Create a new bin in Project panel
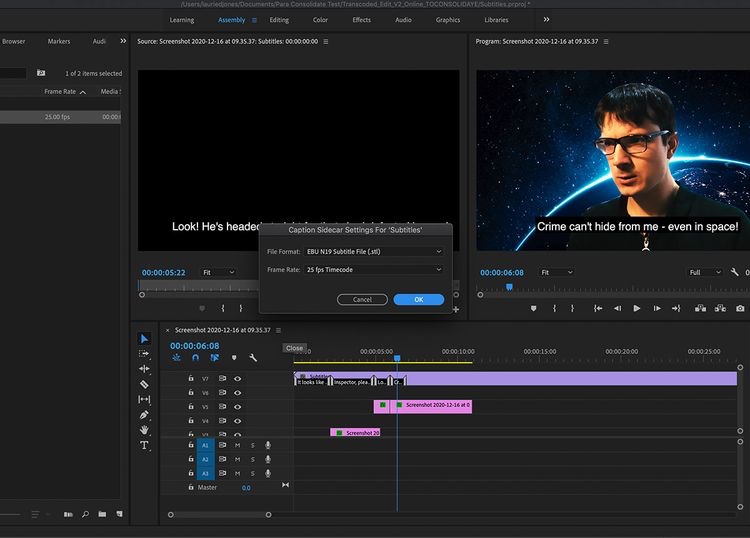This screenshot has width=750, height=538. [x=102, y=514]
